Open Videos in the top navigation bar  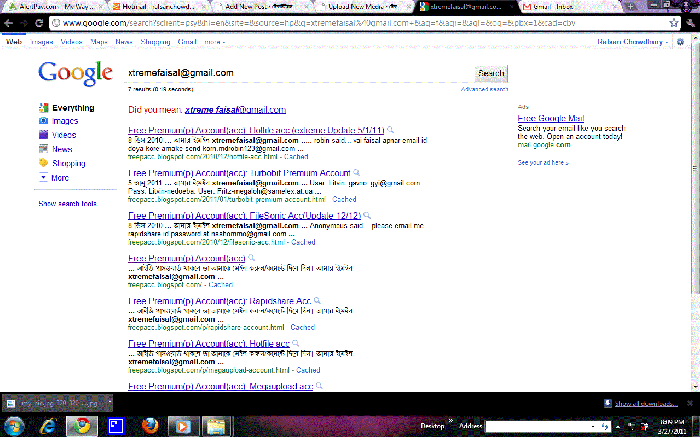pos(71,42)
